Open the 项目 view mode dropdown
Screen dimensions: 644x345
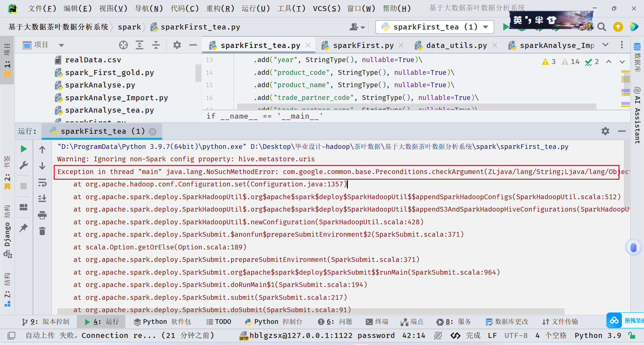point(61,45)
